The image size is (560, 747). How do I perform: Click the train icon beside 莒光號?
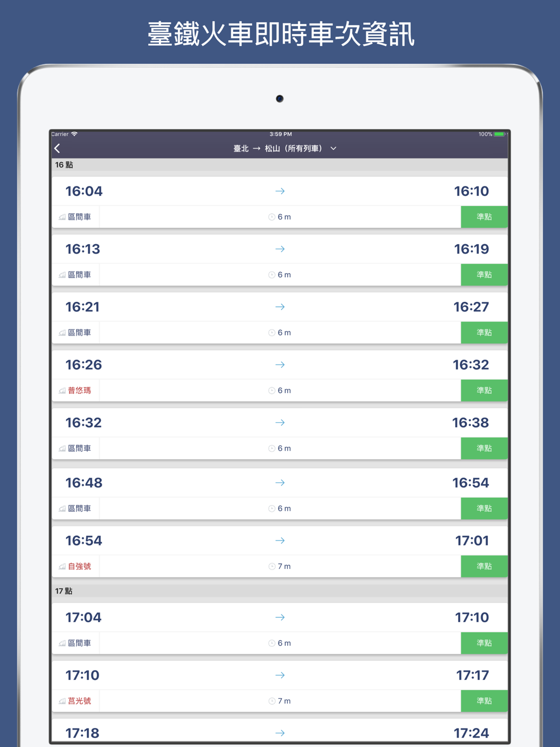[x=62, y=701]
